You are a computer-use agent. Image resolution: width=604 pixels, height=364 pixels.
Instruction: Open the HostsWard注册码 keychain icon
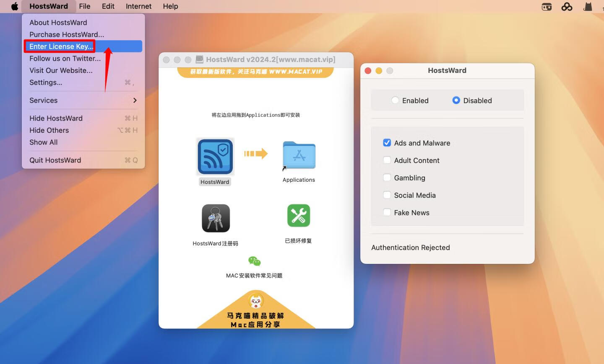[216, 218]
